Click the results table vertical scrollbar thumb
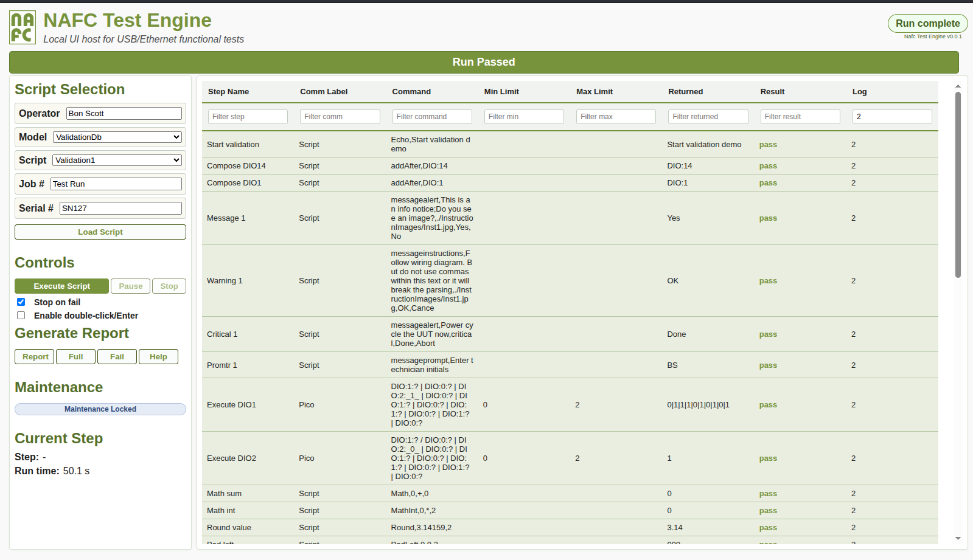 click(x=958, y=182)
